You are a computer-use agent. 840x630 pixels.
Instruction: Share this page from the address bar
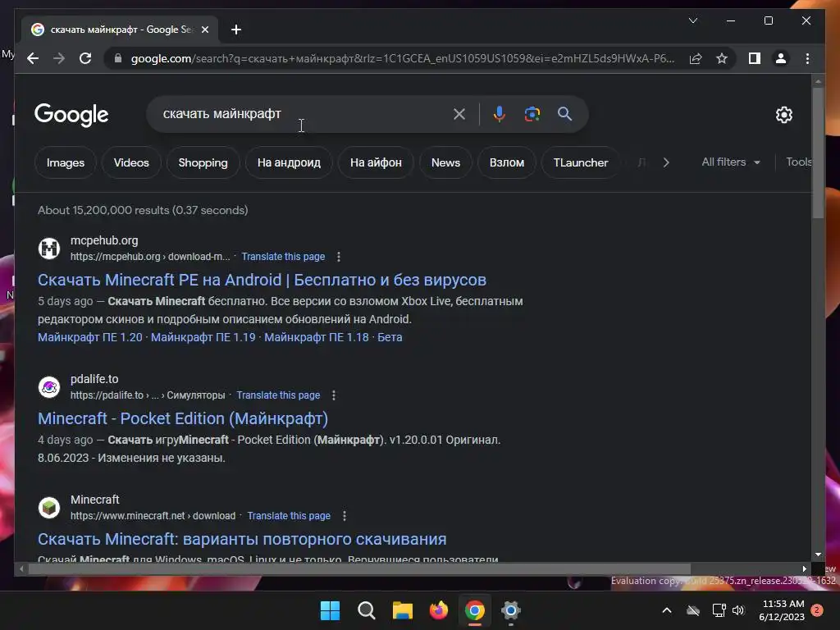pyautogui.click(x=696, y=58)
